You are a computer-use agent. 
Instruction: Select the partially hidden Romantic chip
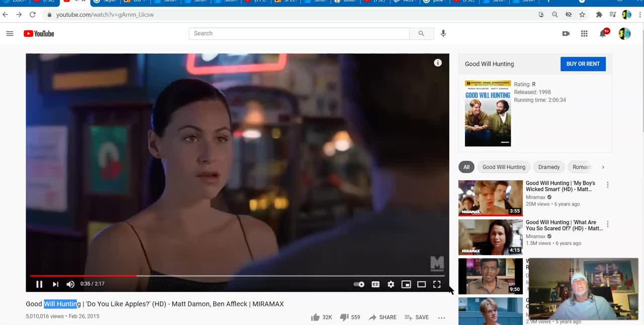(x=581, y=167)
